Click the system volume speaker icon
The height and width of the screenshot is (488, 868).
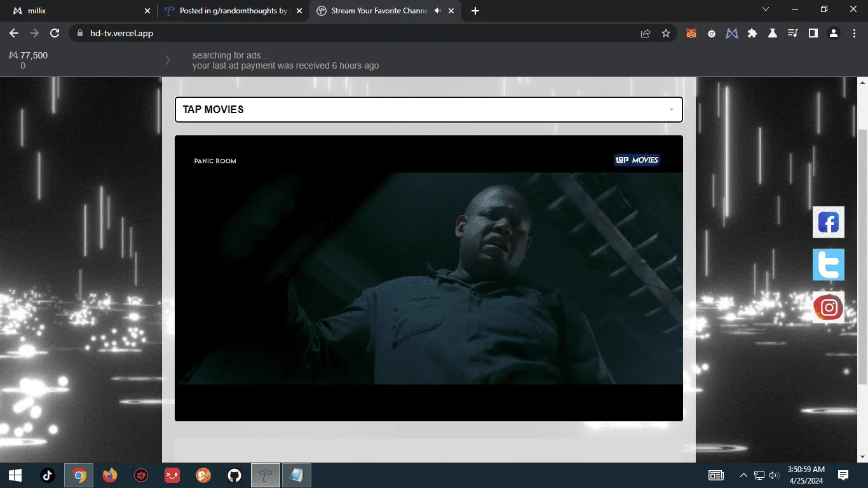click(773, 475)
